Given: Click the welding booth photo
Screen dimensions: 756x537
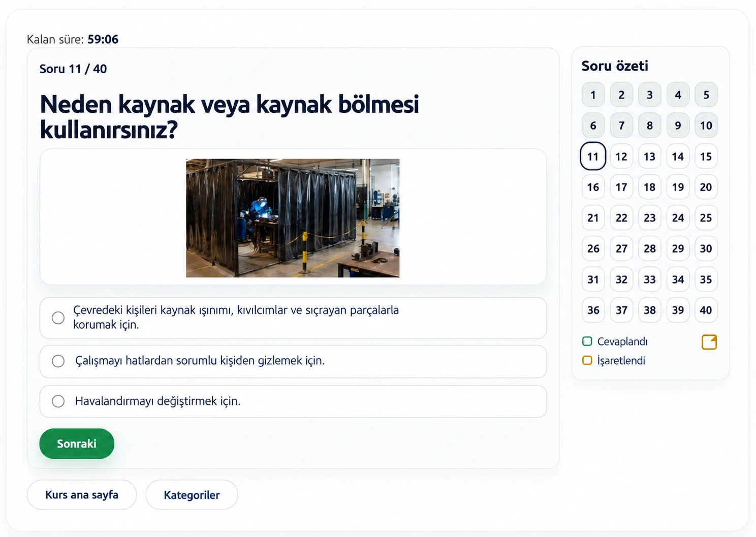Looking at the screenshot, I should tap(293, 218).
